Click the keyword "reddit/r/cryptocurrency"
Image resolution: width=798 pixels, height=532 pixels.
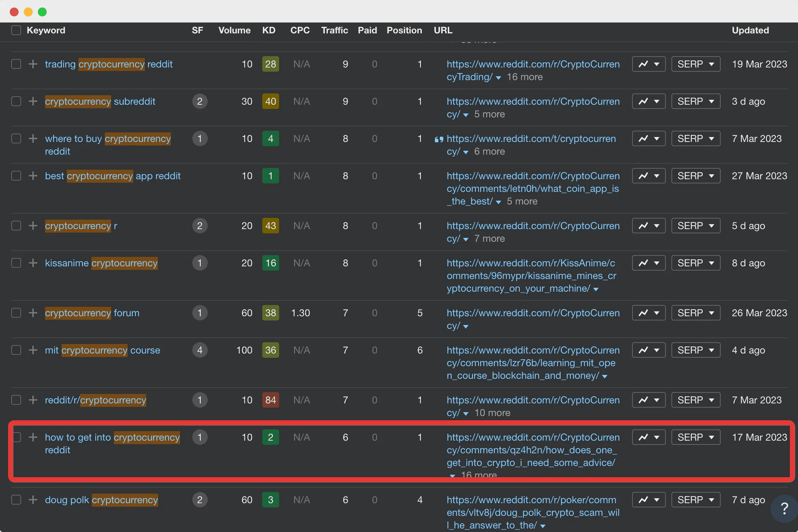(x=95, y=400)
